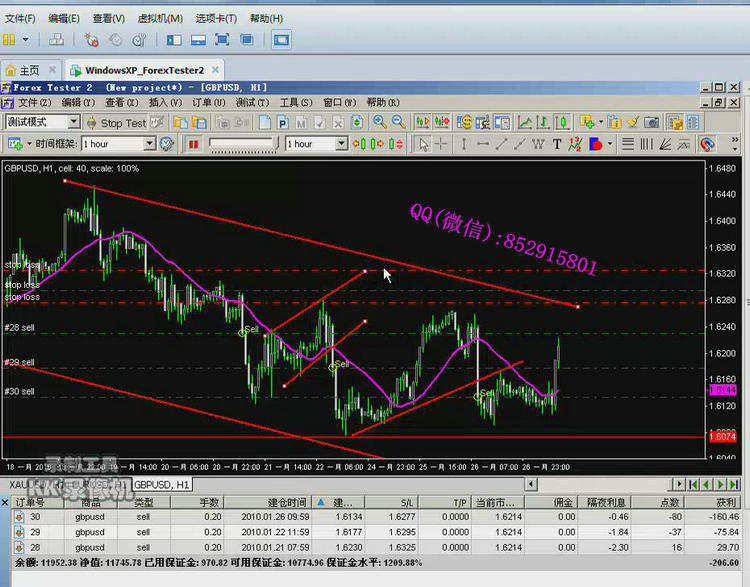Open the 订单 orders menu
Image resolution: width=750 pixels, height=587 pixels.
[x=202, y=102]
